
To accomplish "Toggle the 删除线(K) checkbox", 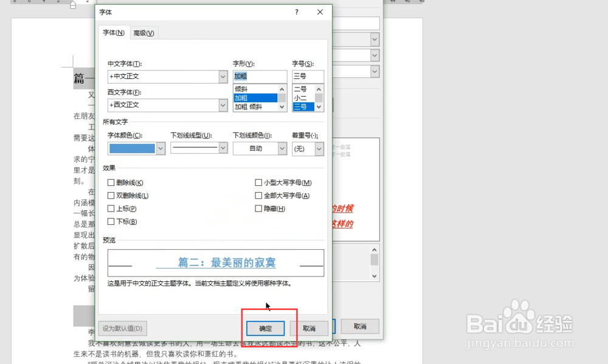I will click(x=111, y=182).
